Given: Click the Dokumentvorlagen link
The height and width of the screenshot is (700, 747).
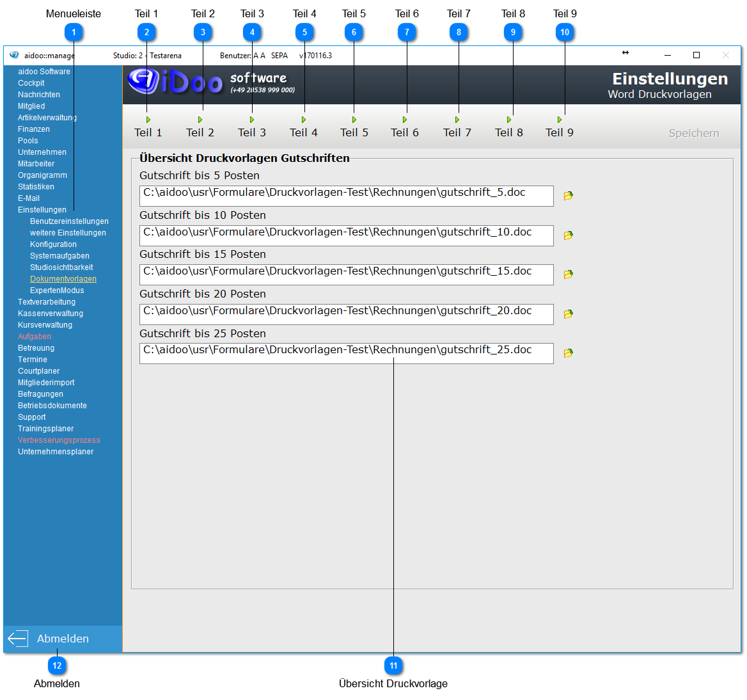Looking at the screenshot, I should (63, 279).
